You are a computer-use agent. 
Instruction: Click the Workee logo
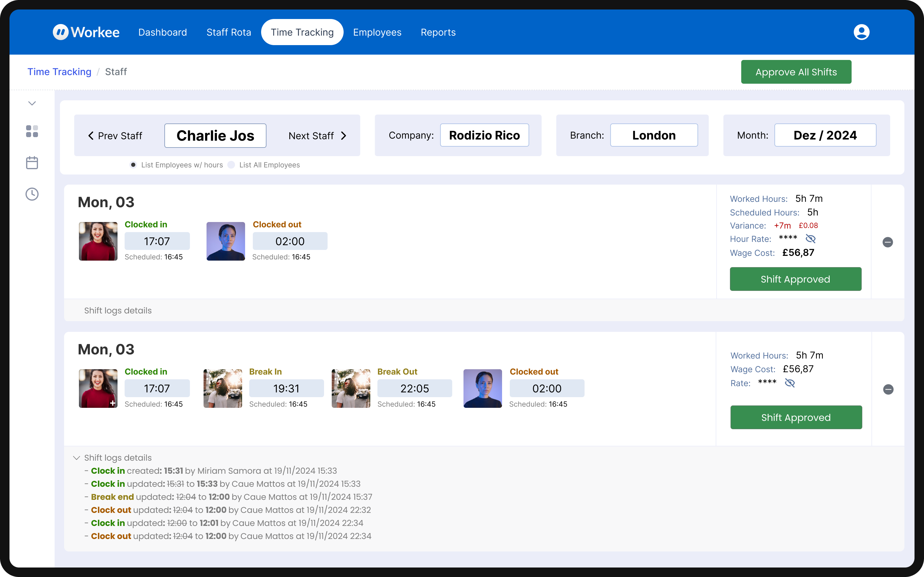click(x=86, y=32)
